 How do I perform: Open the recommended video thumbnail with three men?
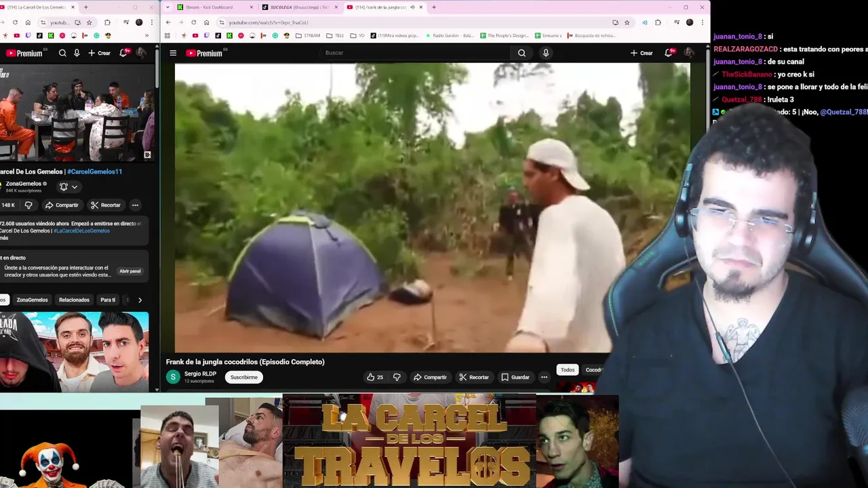pos(74,352)
